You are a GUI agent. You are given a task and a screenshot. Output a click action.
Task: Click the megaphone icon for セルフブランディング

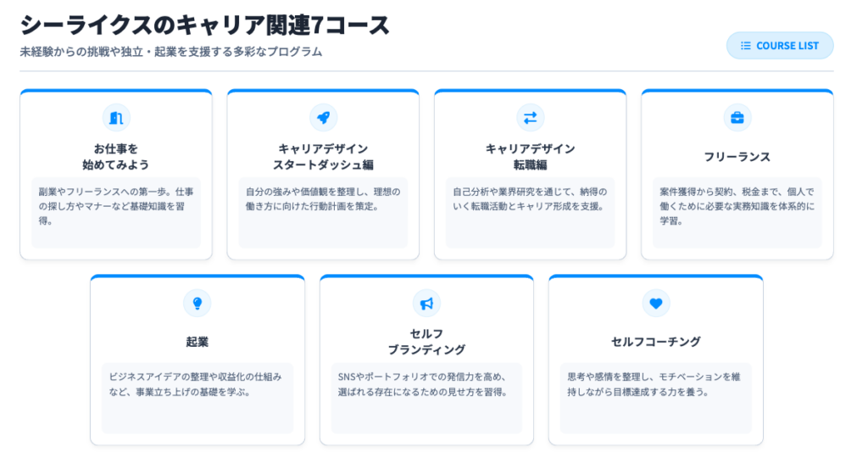(x=426, y=303)
